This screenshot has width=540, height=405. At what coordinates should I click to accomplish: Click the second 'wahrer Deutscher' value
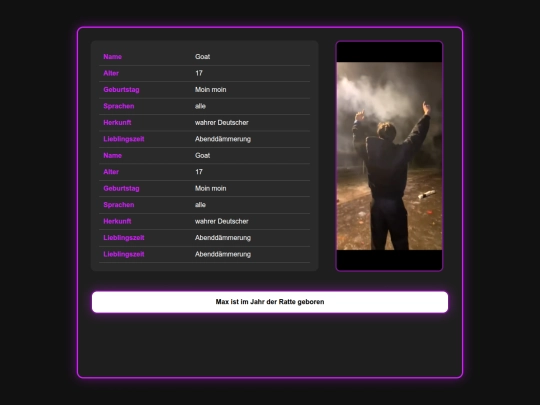(x=221, y=221)
